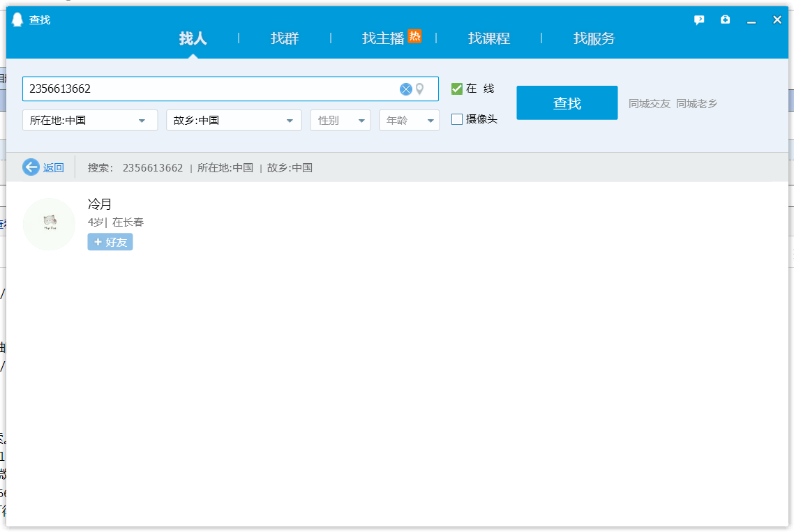Clear the search box with X icon
The height and width of the screenshot is (532, 794).
click(x=405, y=89)
